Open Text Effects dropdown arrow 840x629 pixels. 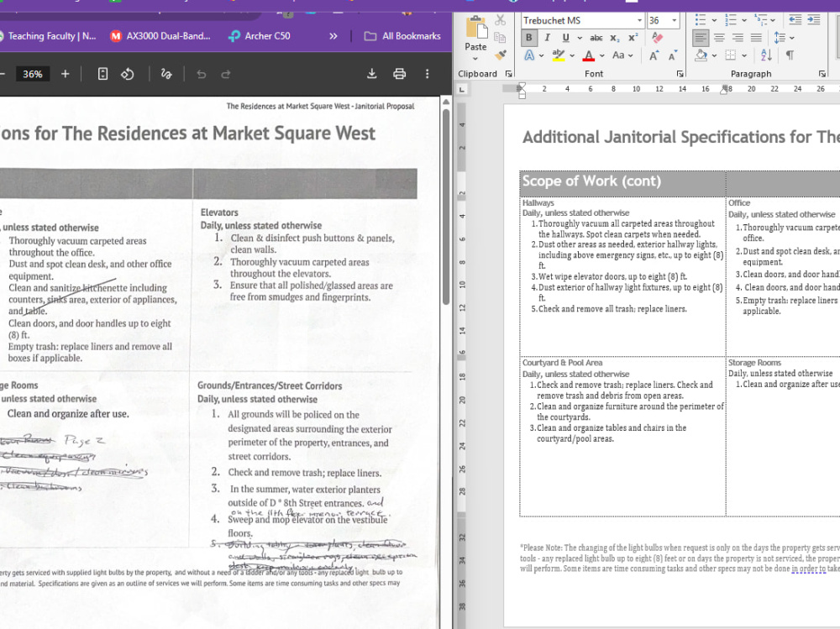point(542,55)
